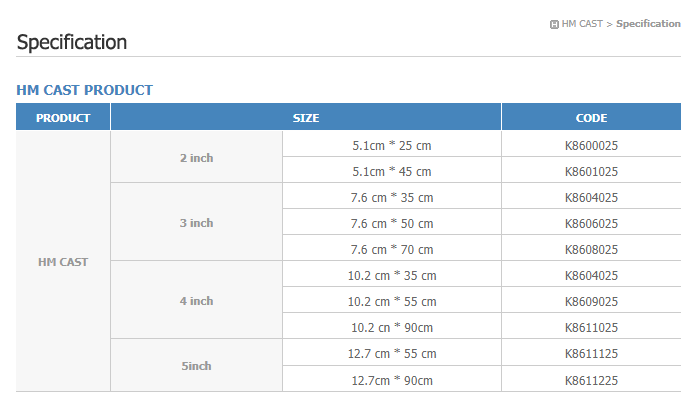Click the SIZE column header
The height and width of the screenshot is (399, 692).
point(306,117)
